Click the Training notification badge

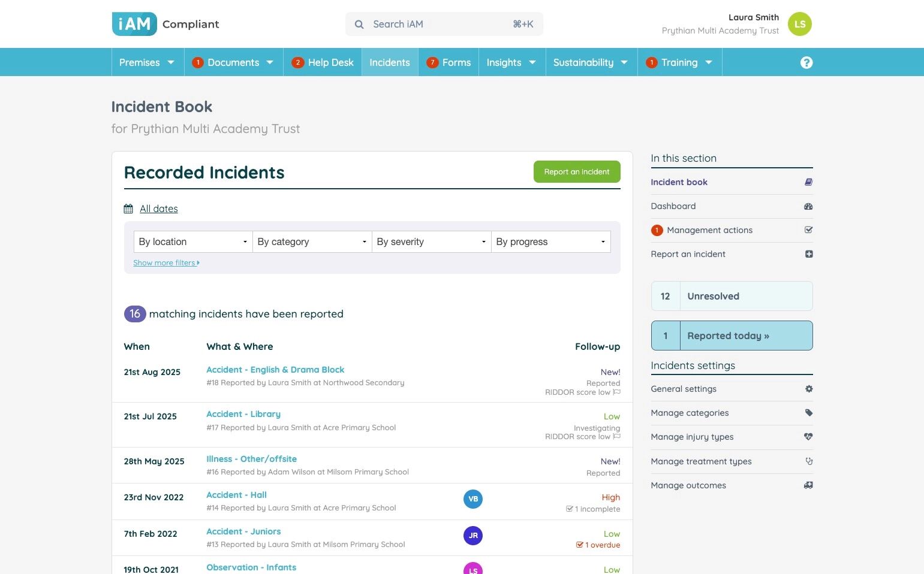coord(652,62)
